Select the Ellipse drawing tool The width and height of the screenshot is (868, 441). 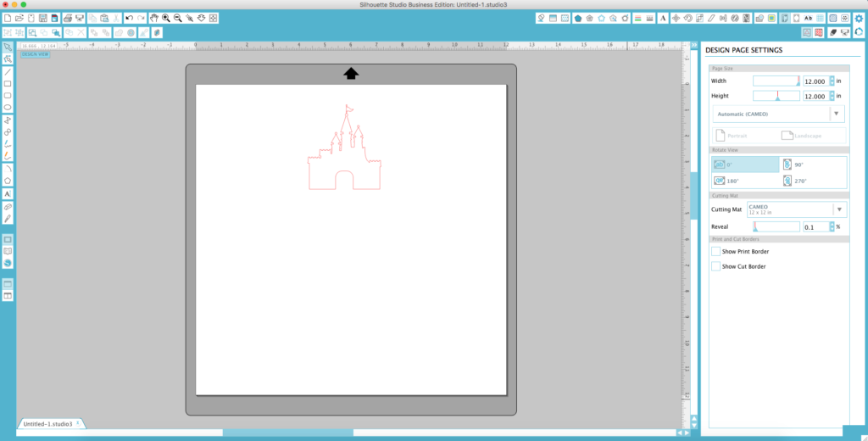(8, 108)
